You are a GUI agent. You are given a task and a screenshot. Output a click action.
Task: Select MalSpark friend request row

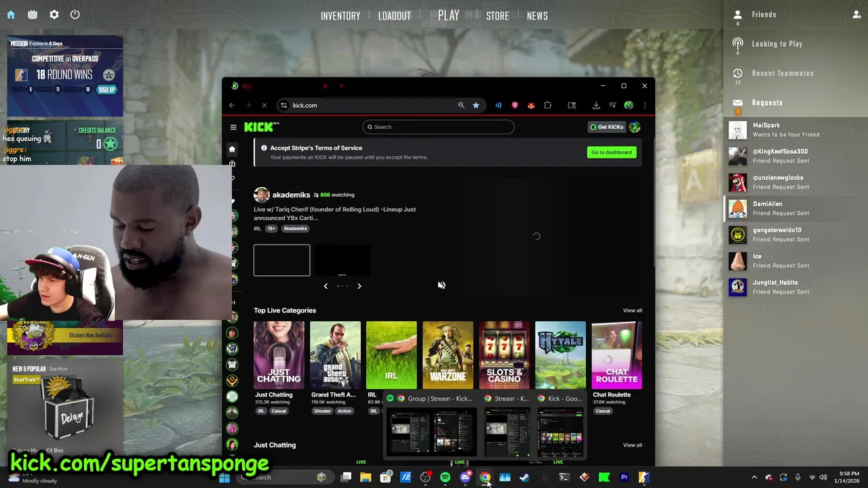tap(794, 129)
